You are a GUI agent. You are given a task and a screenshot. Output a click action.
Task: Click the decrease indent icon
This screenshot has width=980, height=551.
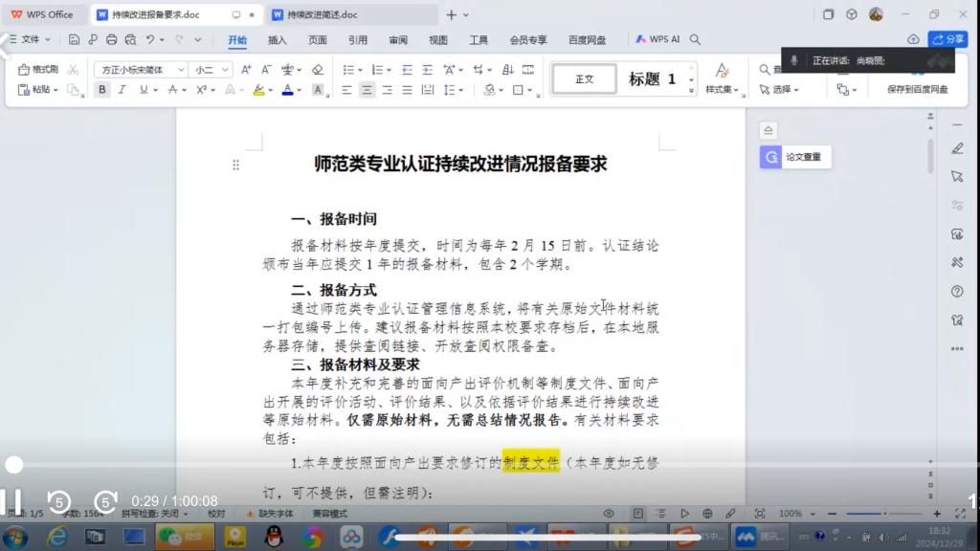pyautogui.click(x=407, y=69)
